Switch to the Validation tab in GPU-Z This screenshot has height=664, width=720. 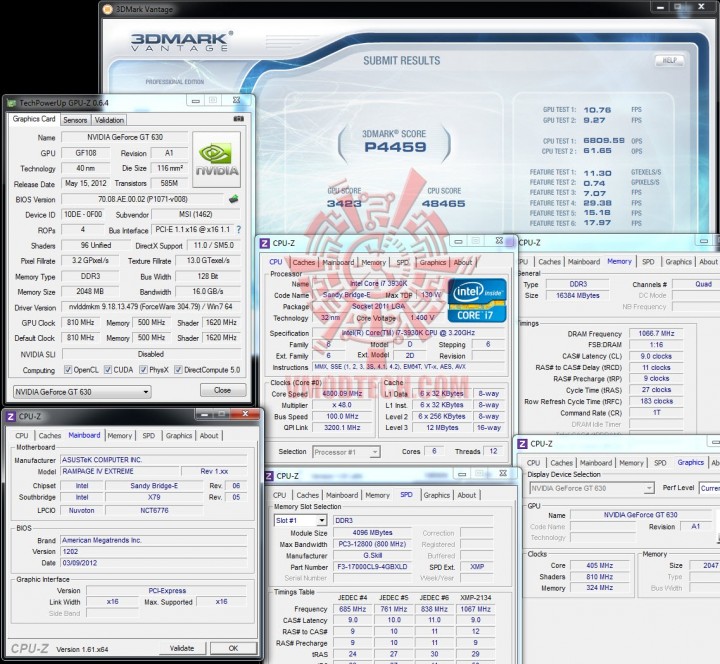pos(109,120)
